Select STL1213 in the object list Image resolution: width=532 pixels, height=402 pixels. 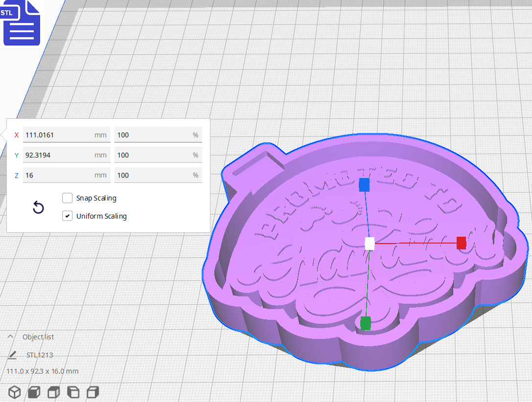coord(41,355)
